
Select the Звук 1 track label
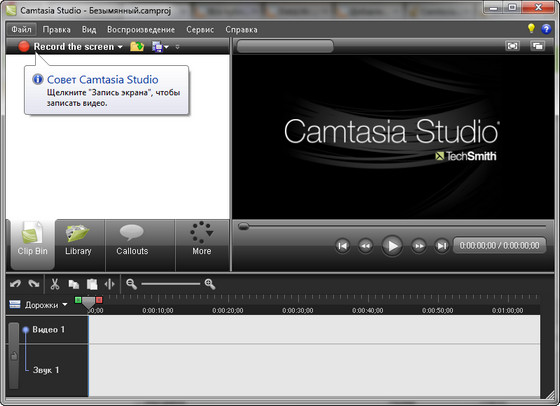(x=46, y=370)
